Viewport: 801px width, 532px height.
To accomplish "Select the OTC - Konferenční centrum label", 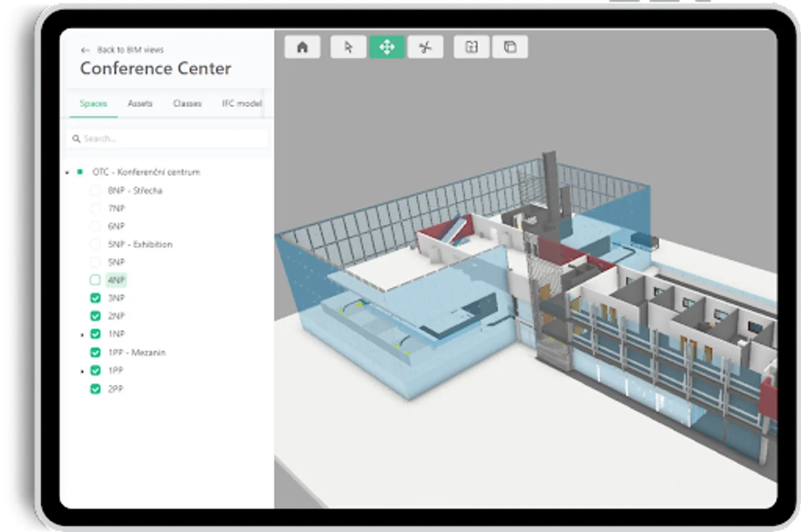I will [x=146, y=172].
